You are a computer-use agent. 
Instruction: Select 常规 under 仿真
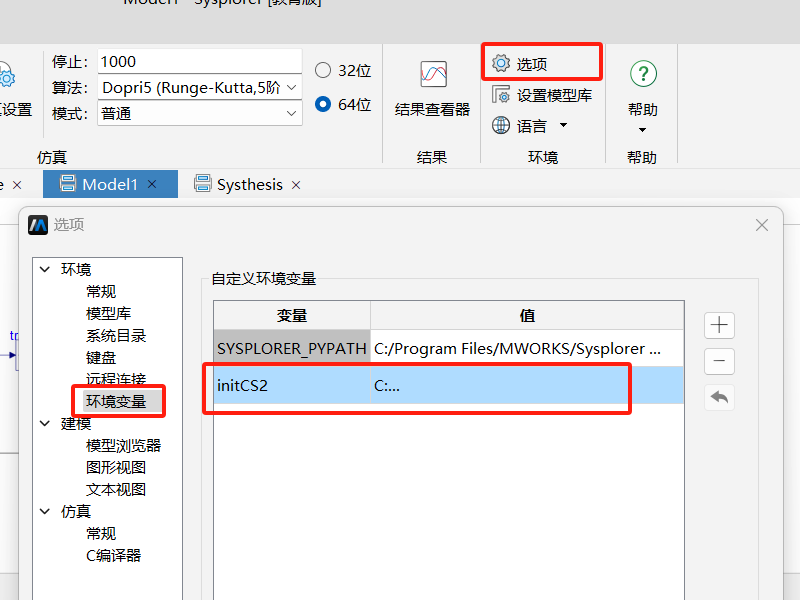[101, 533]
